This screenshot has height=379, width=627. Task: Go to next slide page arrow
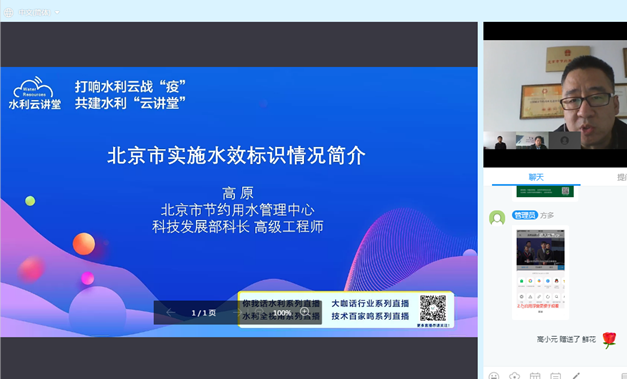(x=237, y=312)
